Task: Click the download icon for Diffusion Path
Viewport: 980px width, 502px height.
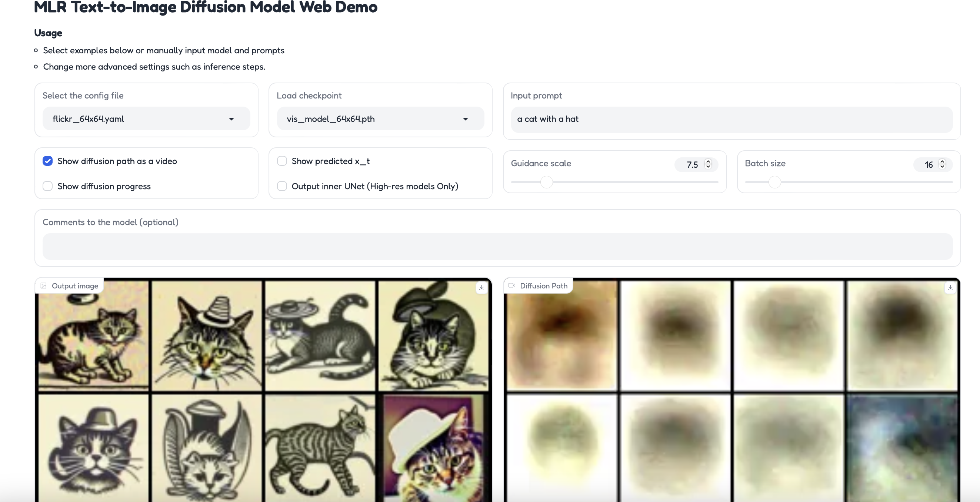Action: click(x=950, y=288)
